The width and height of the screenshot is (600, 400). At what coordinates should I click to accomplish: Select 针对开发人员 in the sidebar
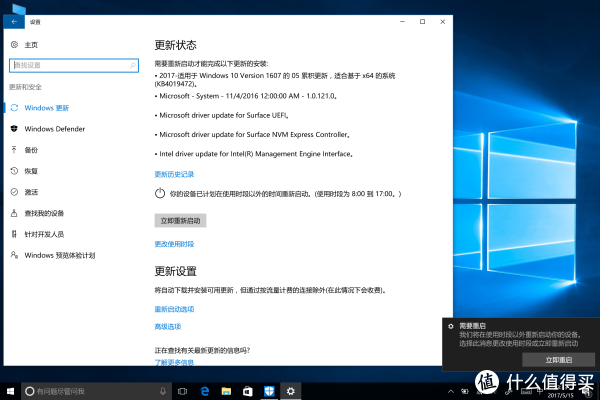44,234
